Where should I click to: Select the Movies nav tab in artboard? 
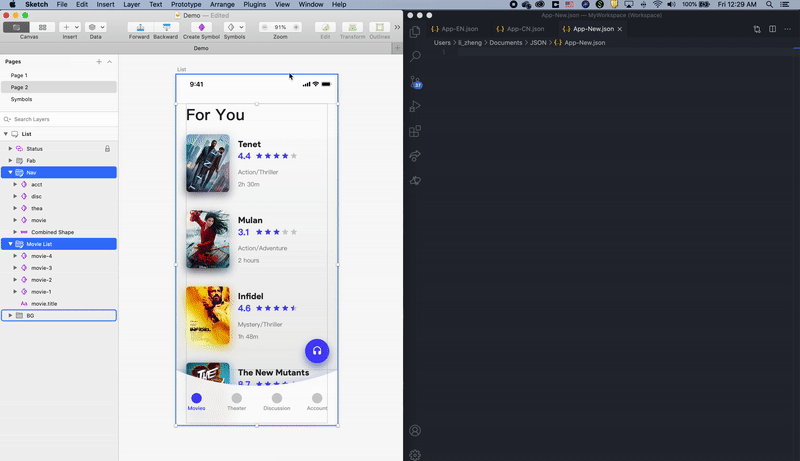point(196,401)
